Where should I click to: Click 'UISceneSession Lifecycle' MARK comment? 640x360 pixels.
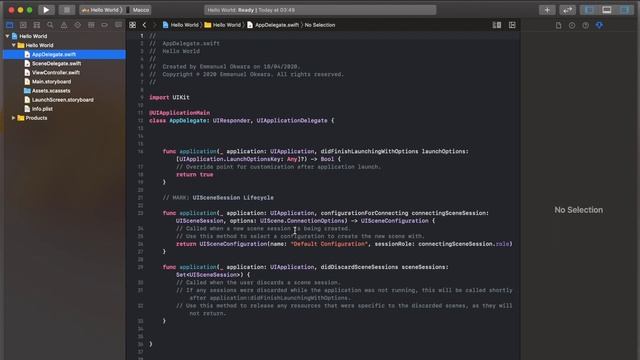(233, 198)
